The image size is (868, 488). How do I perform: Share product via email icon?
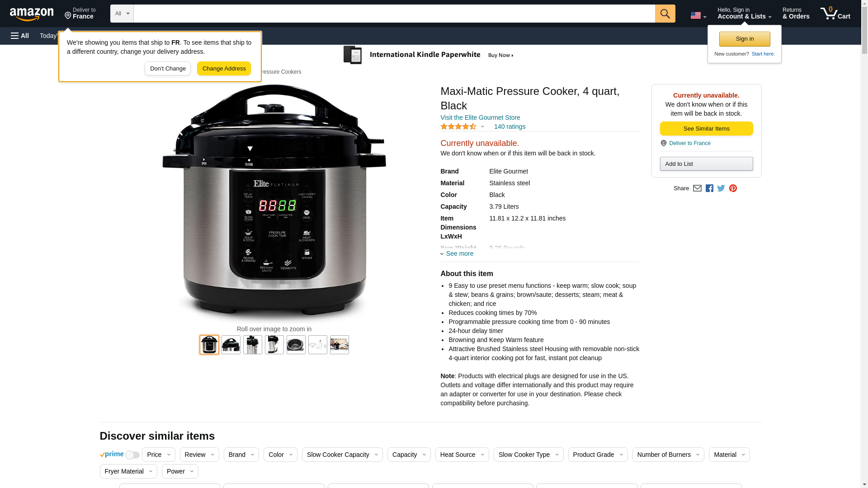click(x=697, y=188)
